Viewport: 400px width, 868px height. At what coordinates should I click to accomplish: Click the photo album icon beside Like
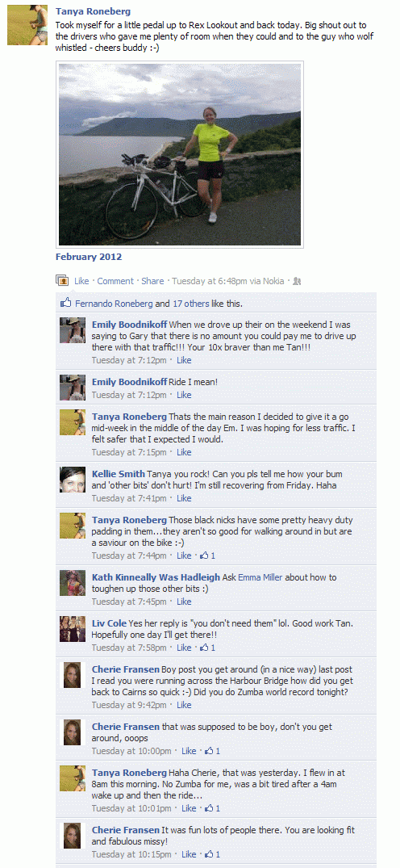click(x=61, y=281)
